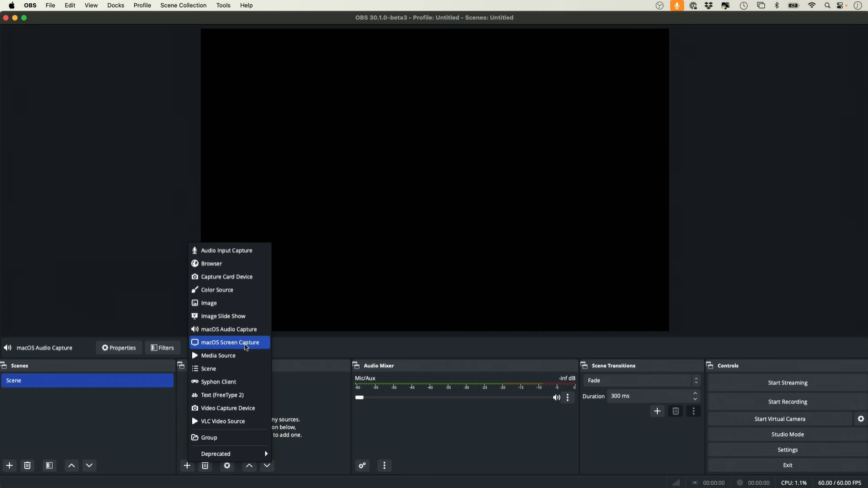Open Filters for selected source
The image size is (868, 488).
tap(163, 348)
